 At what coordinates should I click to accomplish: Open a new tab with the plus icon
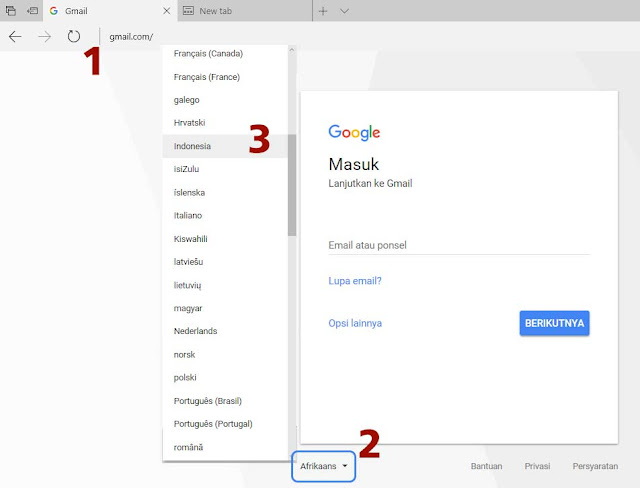tap(323, 11)
